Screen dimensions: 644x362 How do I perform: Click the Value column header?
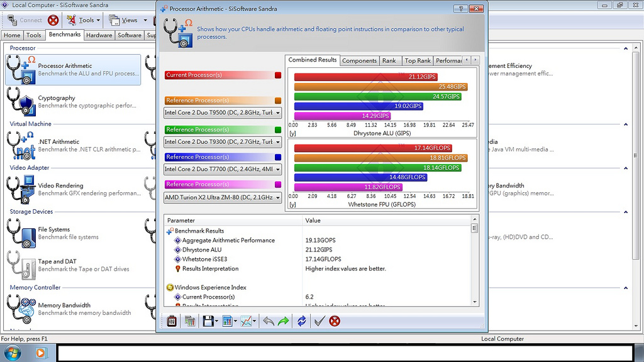coord(387,221)
